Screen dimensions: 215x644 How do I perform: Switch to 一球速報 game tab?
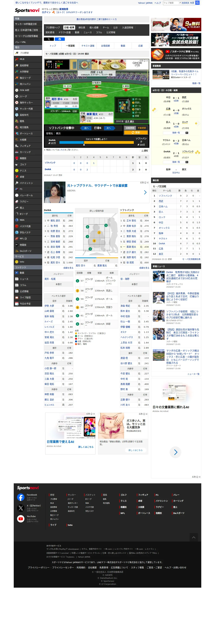[x=70, y=46]
